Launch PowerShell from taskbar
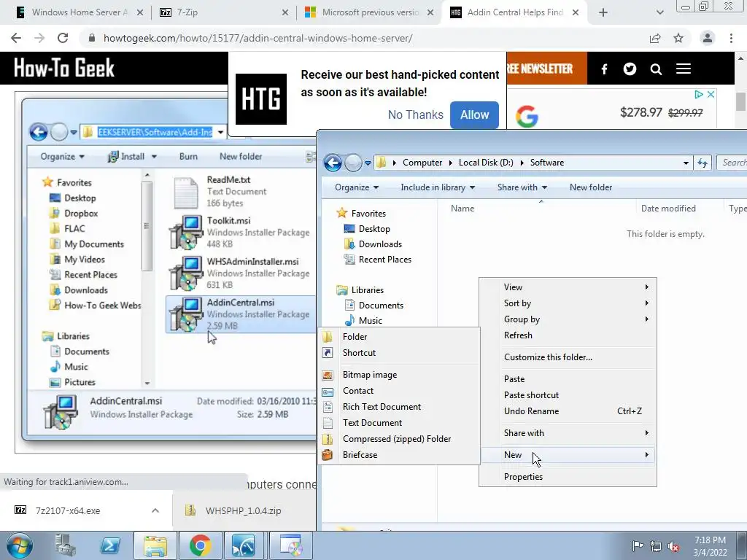Viewport: 747px width, 560px height. (x=109, y=545)
